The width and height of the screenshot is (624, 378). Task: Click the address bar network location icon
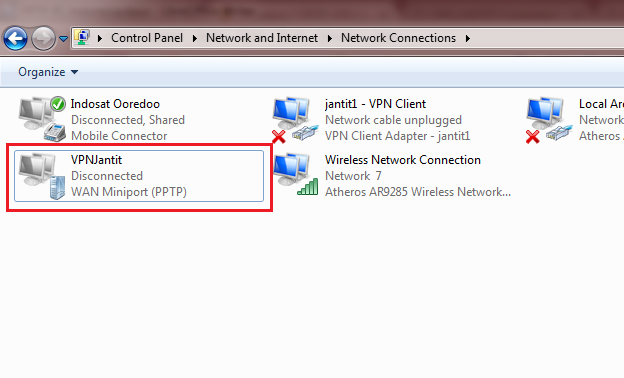[82, 37]
